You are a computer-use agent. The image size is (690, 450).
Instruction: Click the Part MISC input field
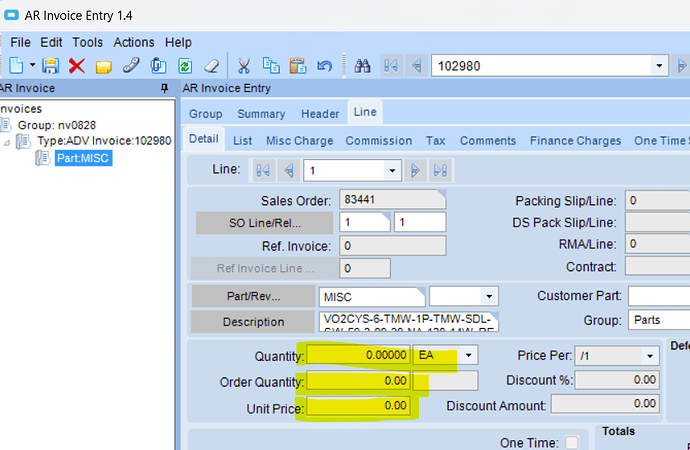pos(372,297)
